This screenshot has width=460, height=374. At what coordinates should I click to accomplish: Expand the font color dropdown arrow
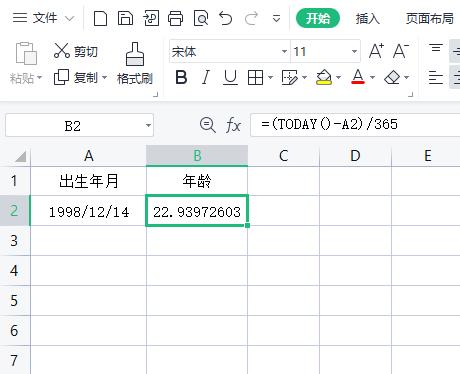(372, 78)
